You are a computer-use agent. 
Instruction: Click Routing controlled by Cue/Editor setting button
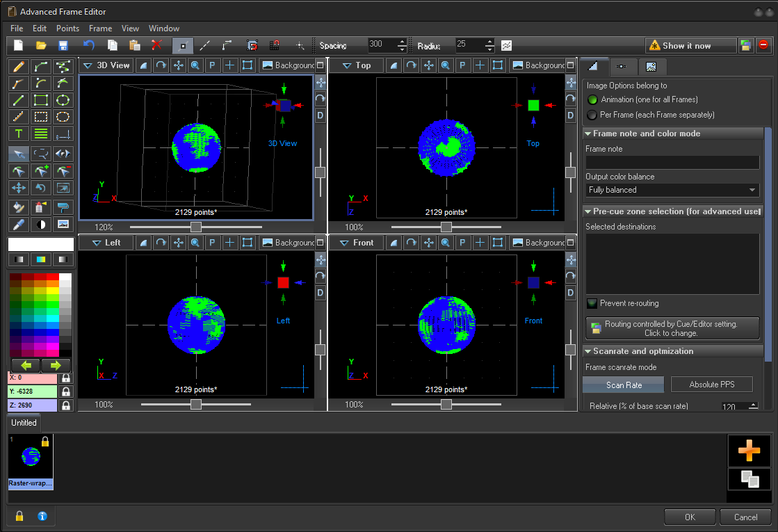[x=672, y=328]
